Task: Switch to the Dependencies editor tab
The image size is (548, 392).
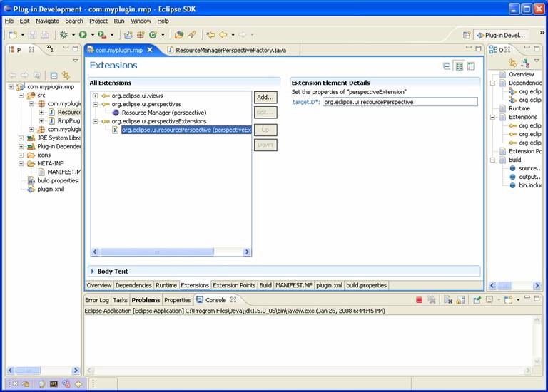Action: (133, 285)
